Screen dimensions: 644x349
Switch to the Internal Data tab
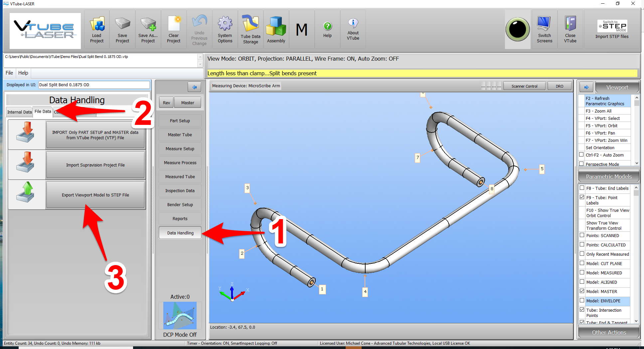click(x=19, y=112)
